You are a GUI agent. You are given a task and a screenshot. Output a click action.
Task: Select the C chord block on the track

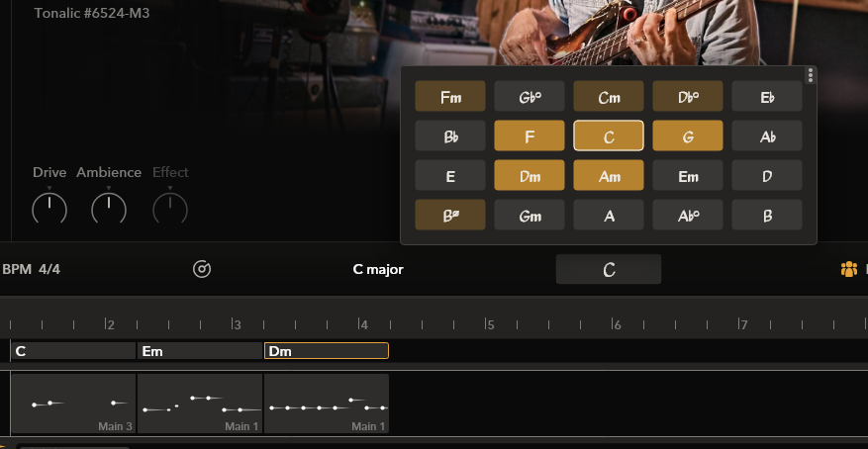(73, 351)
